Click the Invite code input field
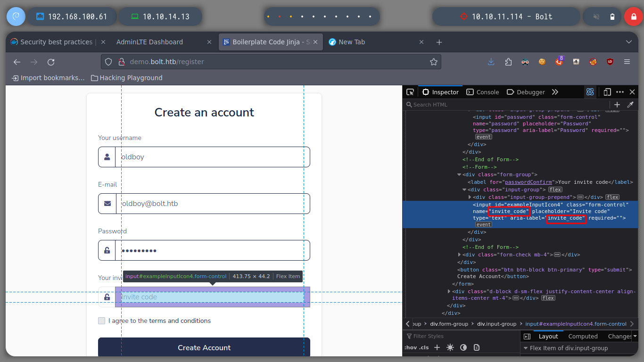This screenshot has height=362, width=644. point(213,297)
